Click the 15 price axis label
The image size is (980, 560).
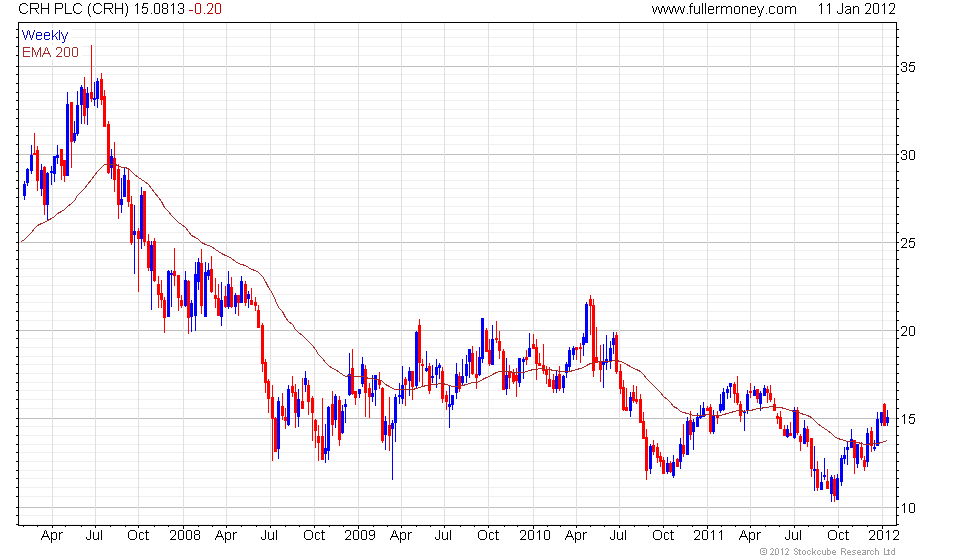(x=908, y=419)
